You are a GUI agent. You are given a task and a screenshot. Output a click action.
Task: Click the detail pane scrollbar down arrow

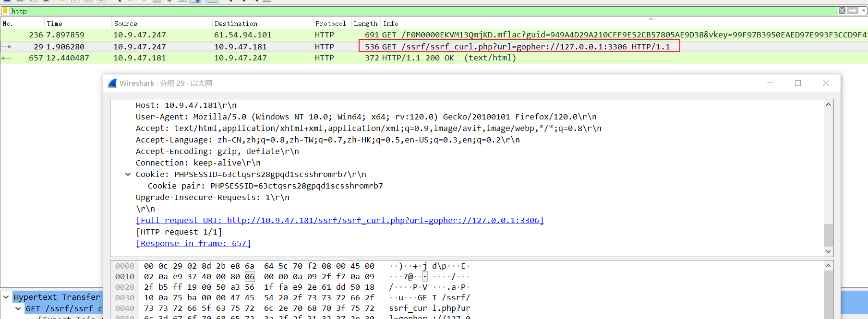tap(828, 251)
